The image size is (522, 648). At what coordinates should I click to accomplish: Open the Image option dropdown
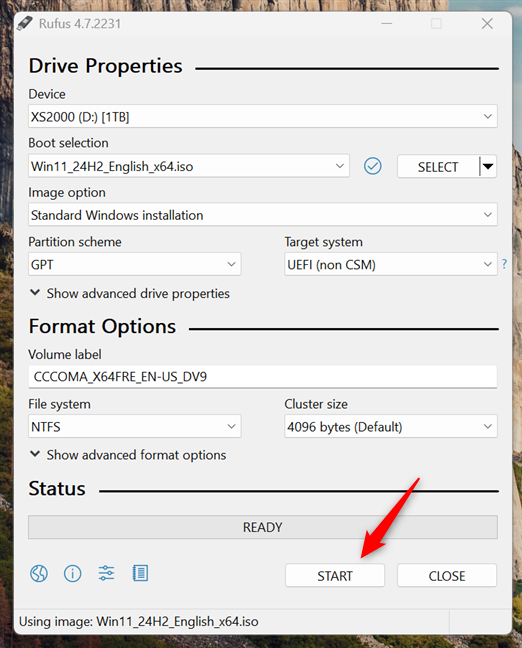(x=262, y=214)
